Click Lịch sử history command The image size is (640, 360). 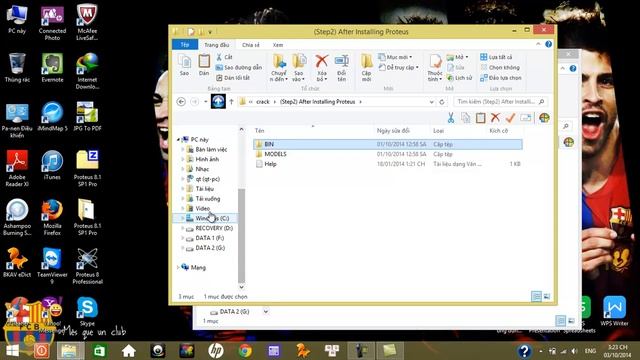click(460, 78)
